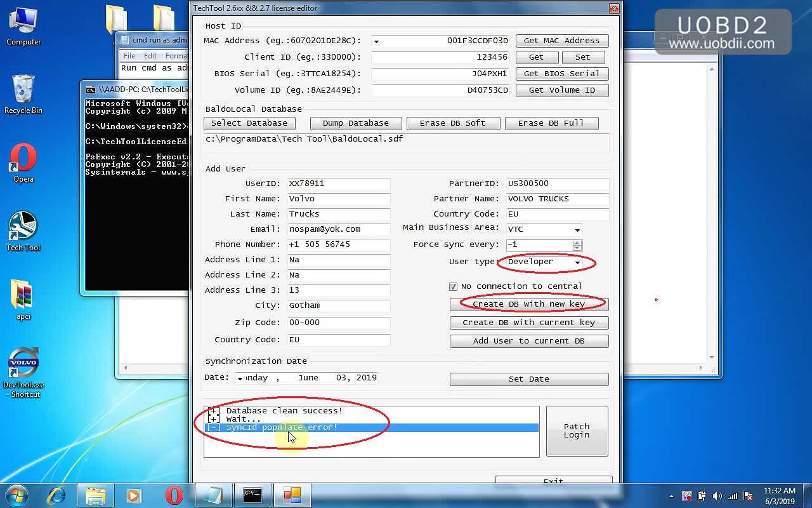Increase Force sync every value
This screenshot has height=508, width=812.
[x=577, y=242]
